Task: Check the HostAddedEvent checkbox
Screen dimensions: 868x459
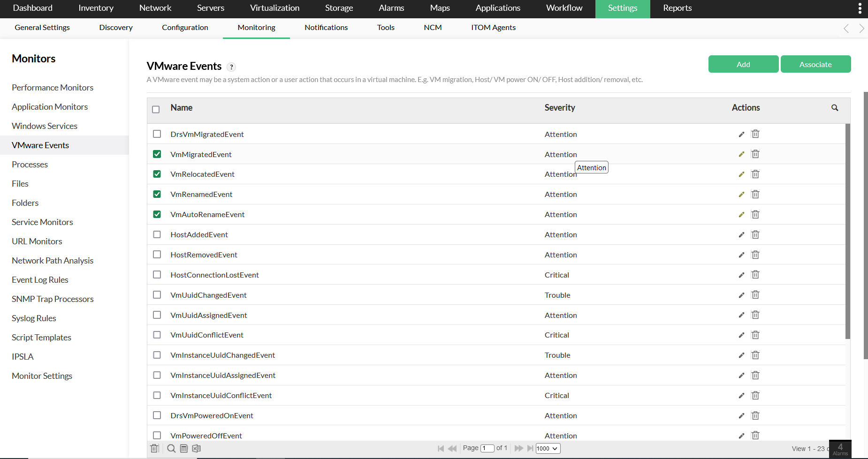Action: (157, 234)
